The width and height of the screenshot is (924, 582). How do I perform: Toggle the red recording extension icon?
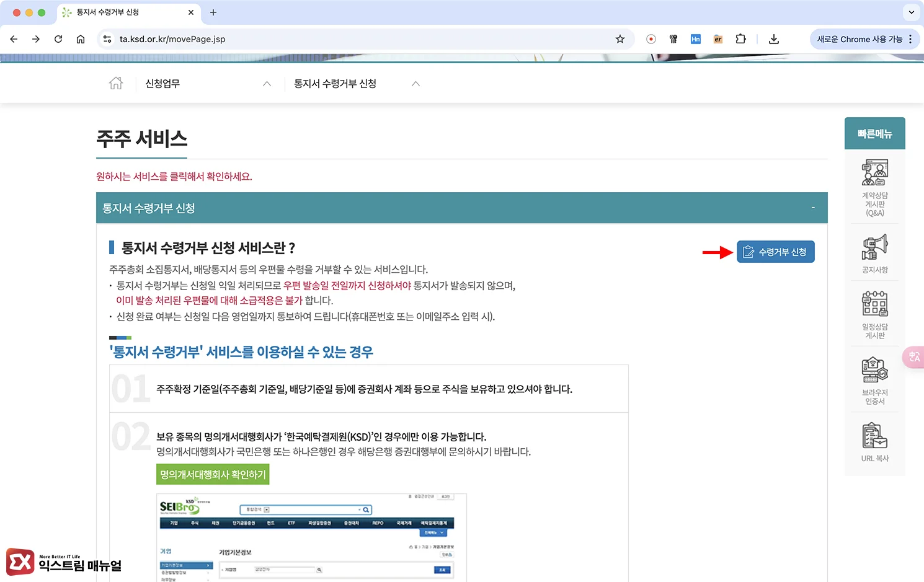[x=651, y=38]
